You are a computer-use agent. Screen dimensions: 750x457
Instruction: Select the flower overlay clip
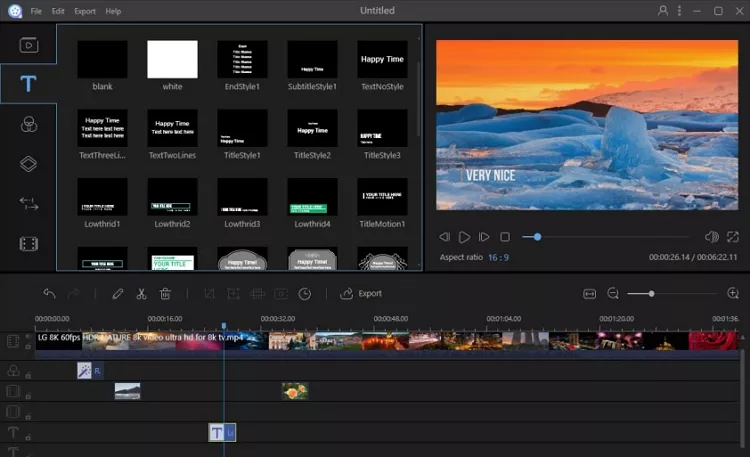[x=295, y=391]
